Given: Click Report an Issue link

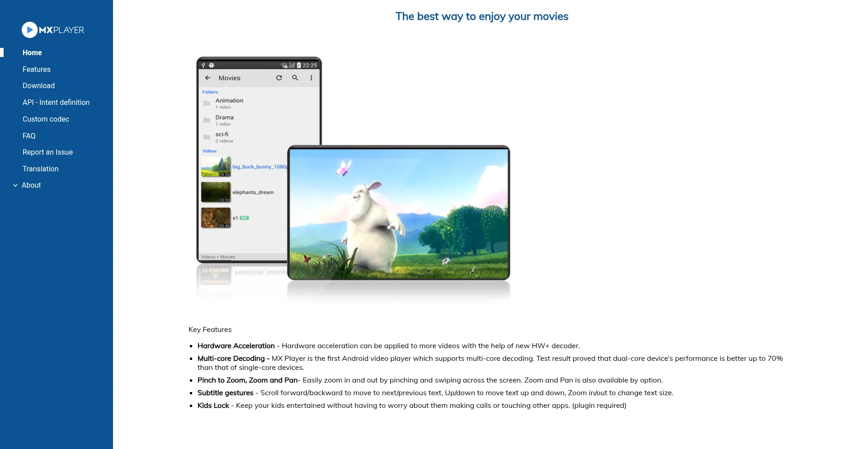Looking at the screenshot, I should click(x=47, y=152).
